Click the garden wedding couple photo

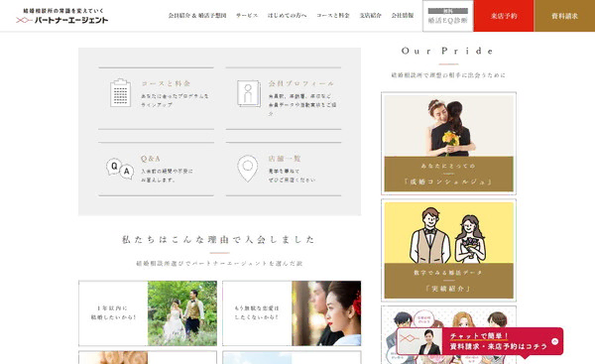(182, 313)
